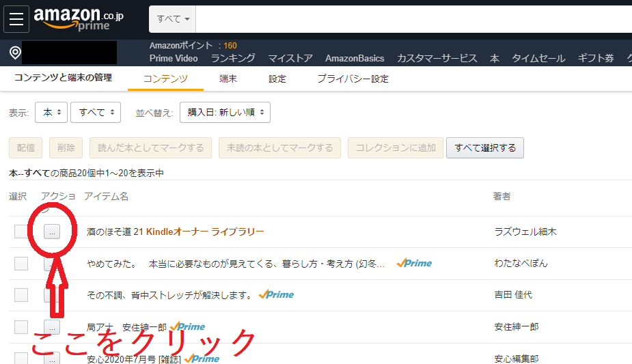Open ランキング in navigation bar
632x364 pixels.
pyautogui.click(x=233, y=58)
